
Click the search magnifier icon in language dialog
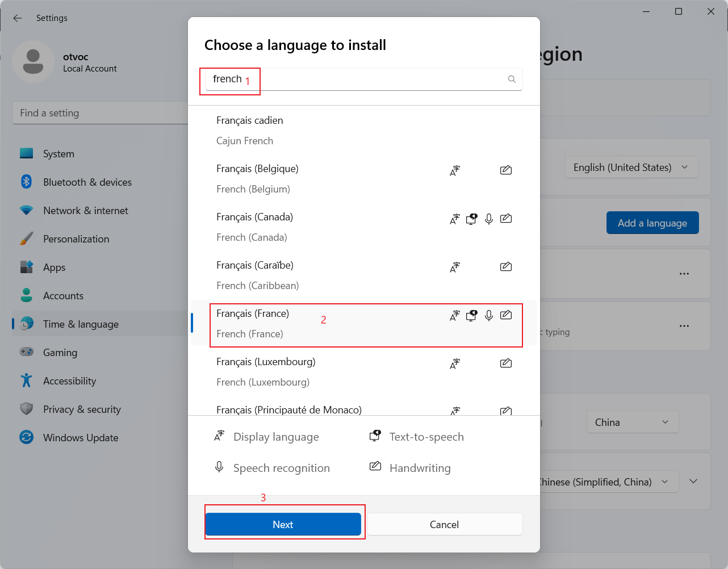[512, 80]
